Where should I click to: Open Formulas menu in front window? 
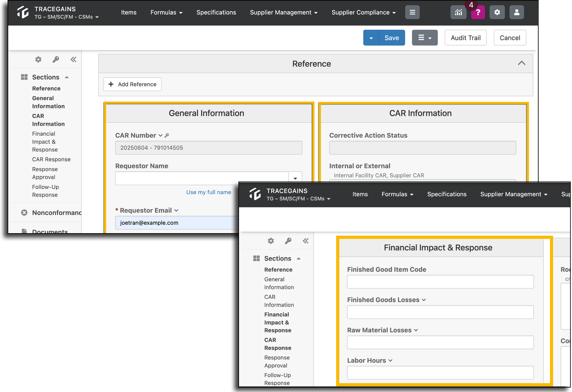pos(398,194)
